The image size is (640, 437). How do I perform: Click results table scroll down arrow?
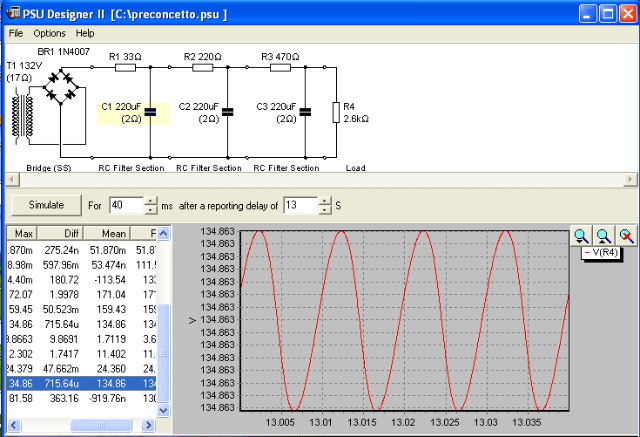(163, 410)
